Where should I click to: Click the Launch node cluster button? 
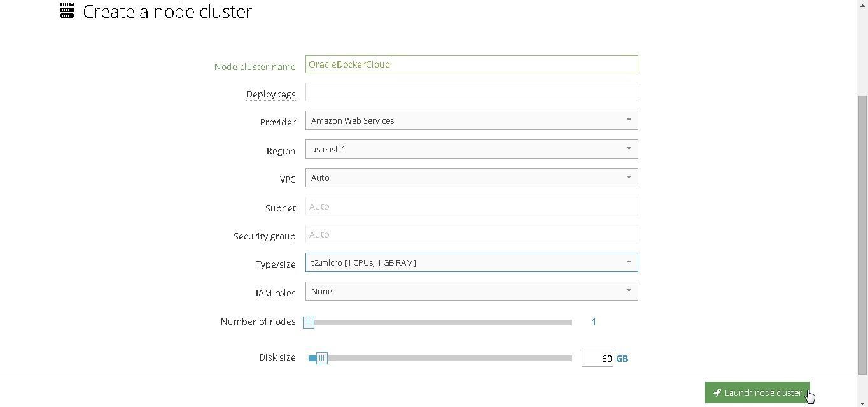(757, 392)
